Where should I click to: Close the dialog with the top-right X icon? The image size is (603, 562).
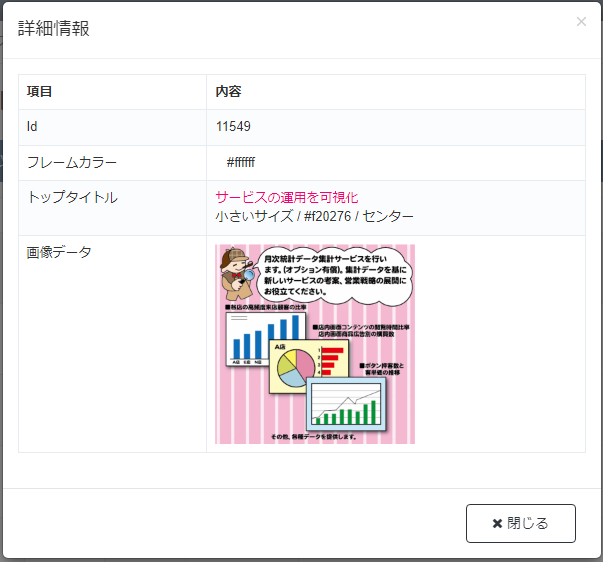click(x=581, y=22)
